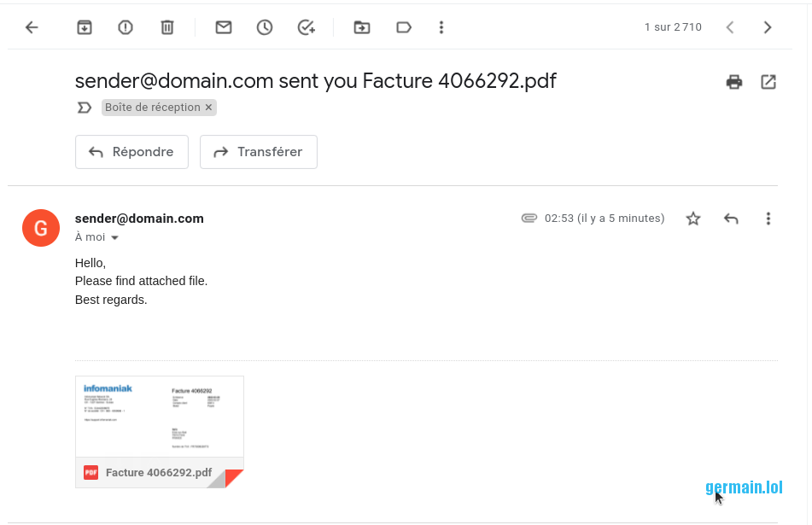Screen dimensions: 812x525
Task: Click the Transférer button
Action: pyautogui.click(x=258, y=152)
